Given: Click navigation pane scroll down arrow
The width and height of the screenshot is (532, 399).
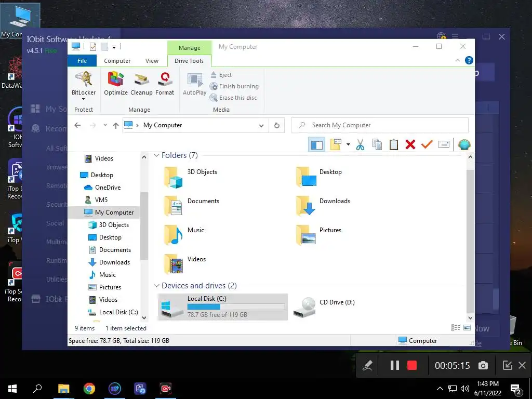Looking at the screenshot, I should pyautogui.click(x=144, y=318).
